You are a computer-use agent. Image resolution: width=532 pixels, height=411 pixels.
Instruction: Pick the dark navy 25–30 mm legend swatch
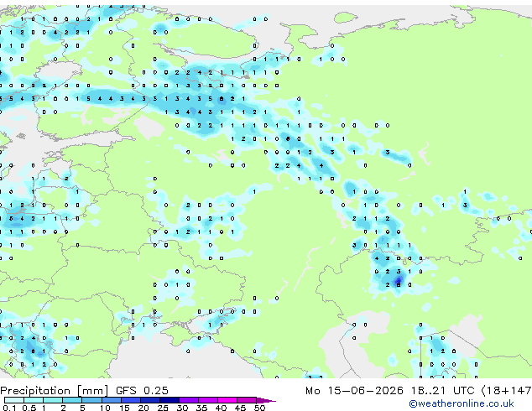[x=170, y=400]
